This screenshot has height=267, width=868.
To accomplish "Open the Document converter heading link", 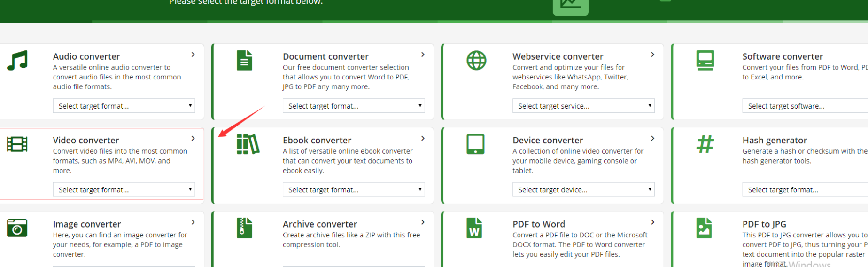I will (x=325, y=56).
